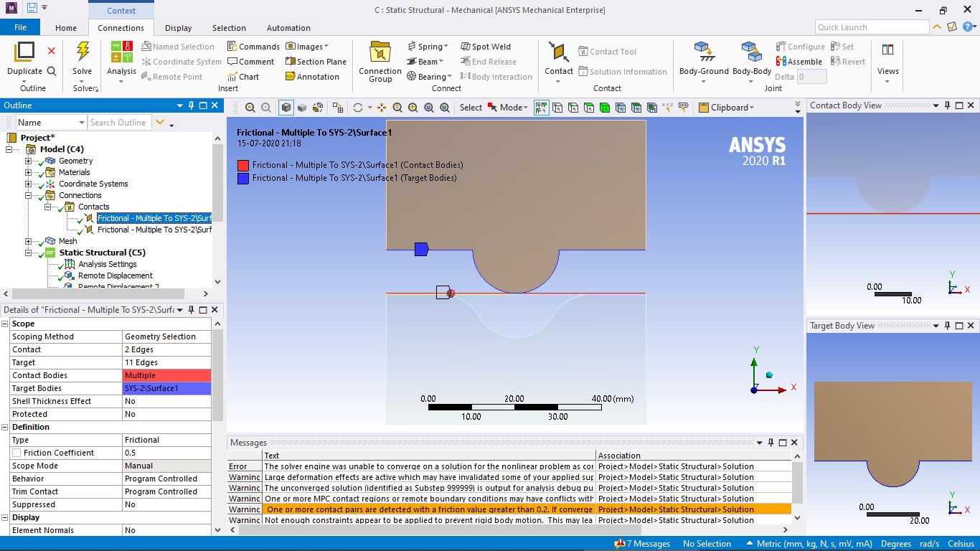Collapse the Connections tree node
Image resolution: width=980 pixels, height=551 pixels.
29,195
